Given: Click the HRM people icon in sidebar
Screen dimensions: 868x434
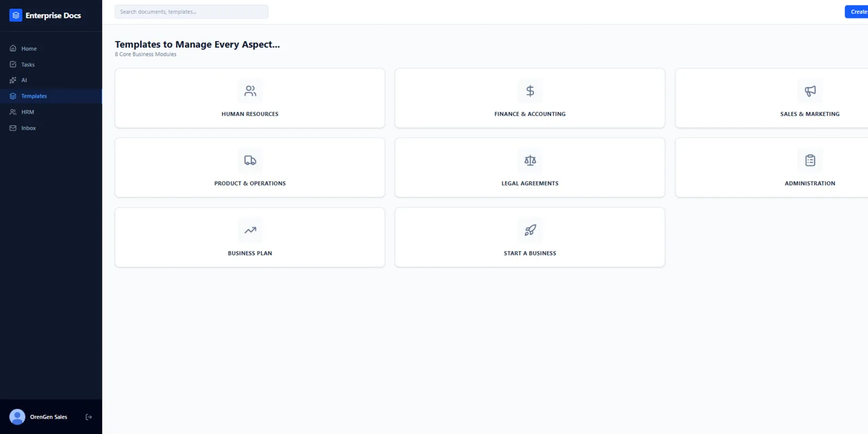Looking at the screenshot, I should pos(13,112).
